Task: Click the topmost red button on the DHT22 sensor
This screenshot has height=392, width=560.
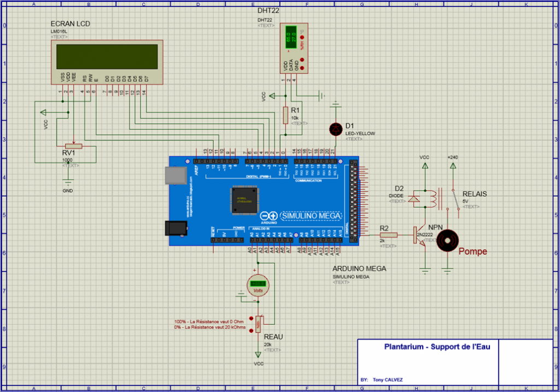Action: click(x=302, y=37)
